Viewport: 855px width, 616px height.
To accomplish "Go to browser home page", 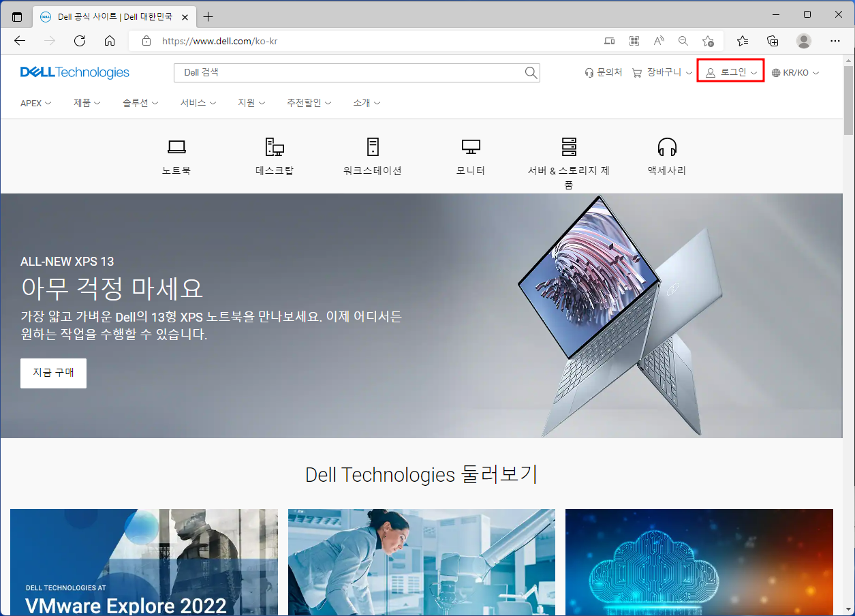I will tap(110, 41).
